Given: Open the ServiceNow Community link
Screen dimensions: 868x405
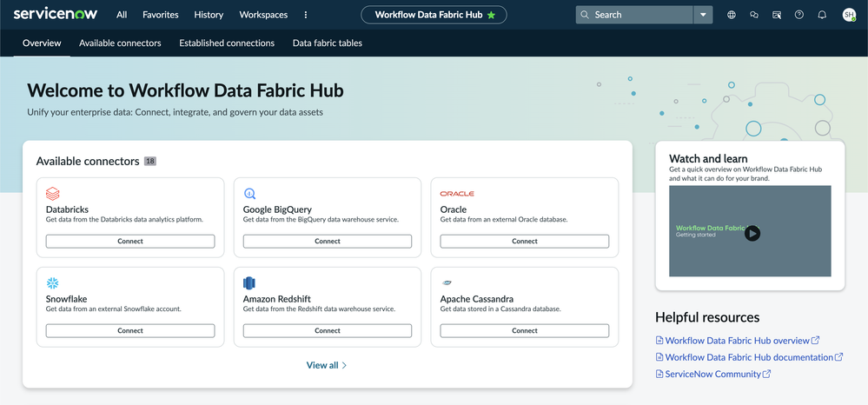Looking at the screenshot, I should (x=713, y=374).
